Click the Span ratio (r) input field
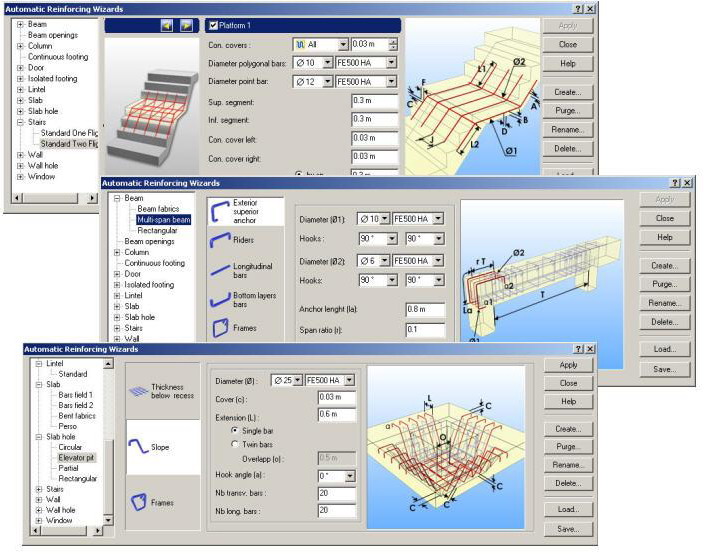The width and height of the screenshot is (704, 556). coord(425,330)
